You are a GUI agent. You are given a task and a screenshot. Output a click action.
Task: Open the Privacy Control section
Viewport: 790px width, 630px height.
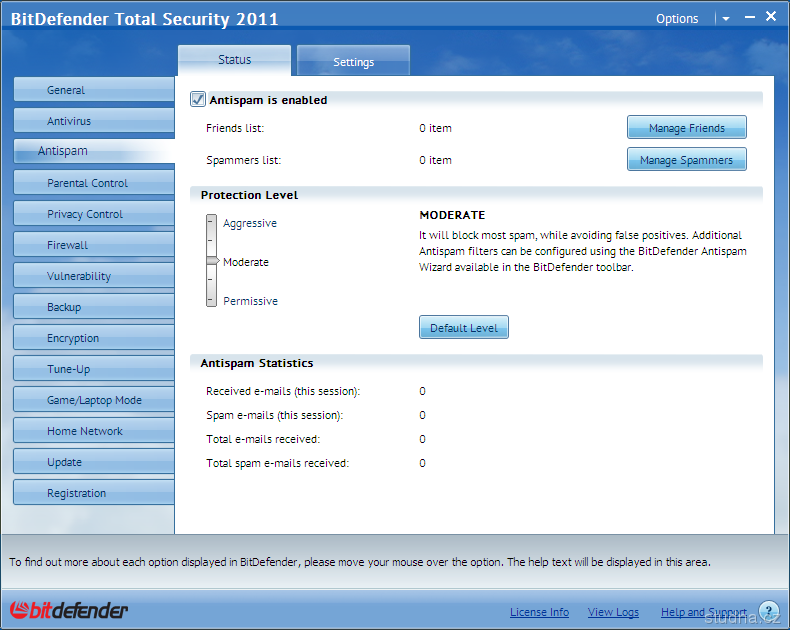(x=94, y=214)
